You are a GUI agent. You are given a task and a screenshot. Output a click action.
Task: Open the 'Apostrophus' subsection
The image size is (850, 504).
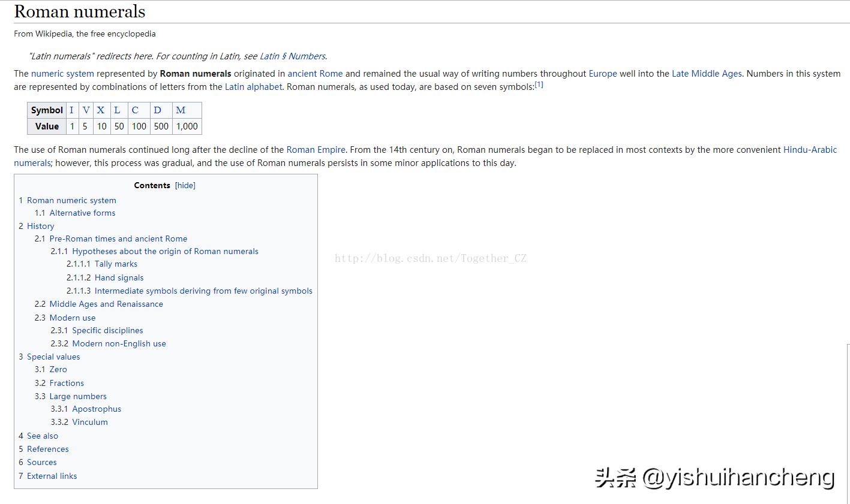[x=97, y=409]
